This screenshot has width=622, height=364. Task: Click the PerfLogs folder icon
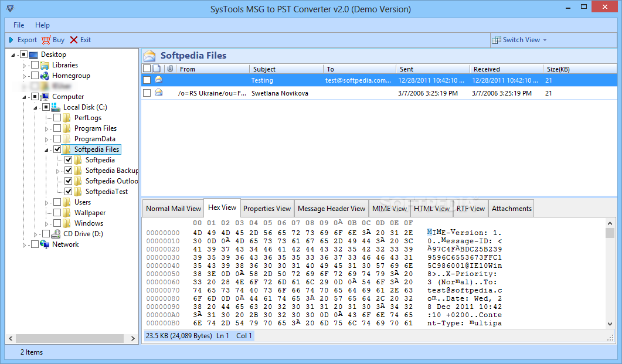[x=67, y=118]
